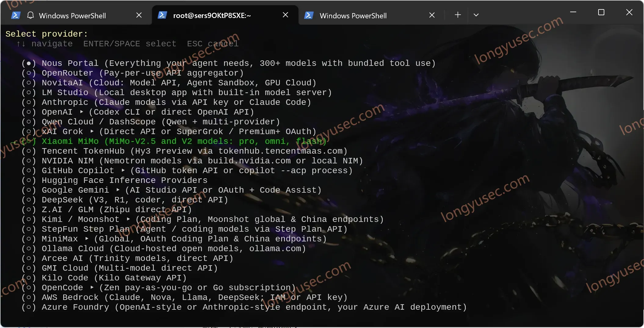This screenshot has width=644, height=328.
Task: Expand the OpenCode submenu arrow
Action: [92, 287]
